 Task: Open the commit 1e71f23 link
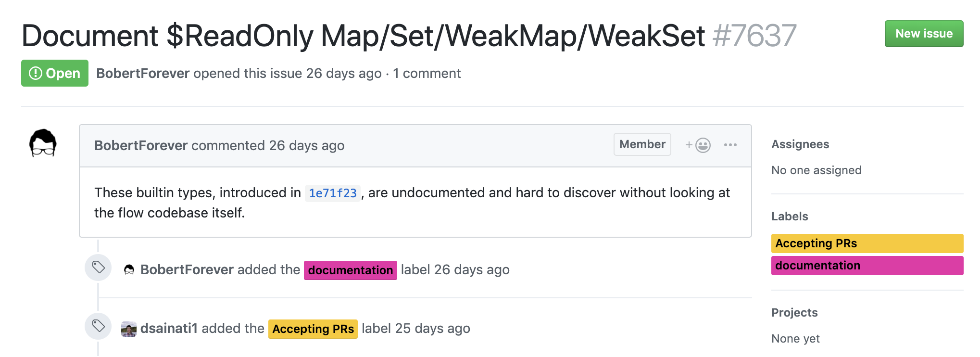tap(332, 193)
